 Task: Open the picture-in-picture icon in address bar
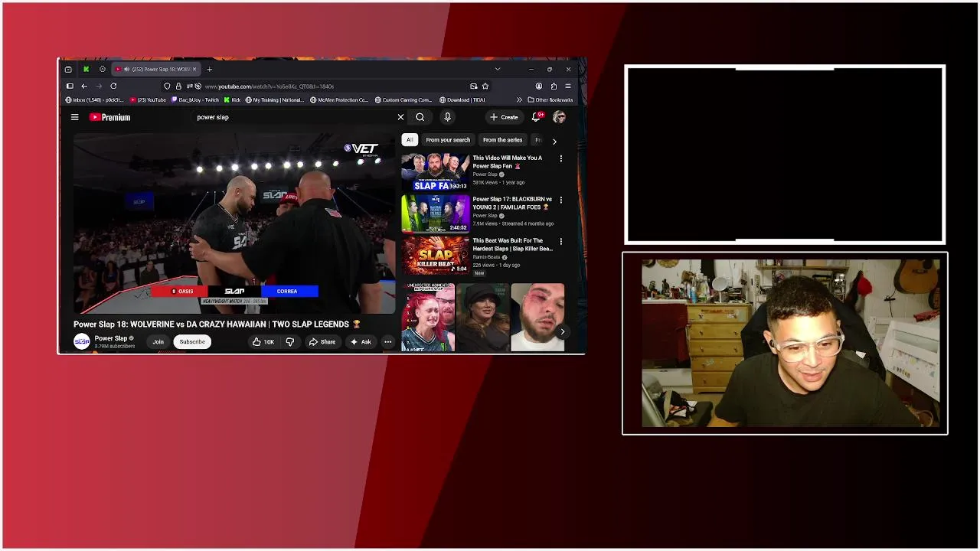tap(473, 86)
